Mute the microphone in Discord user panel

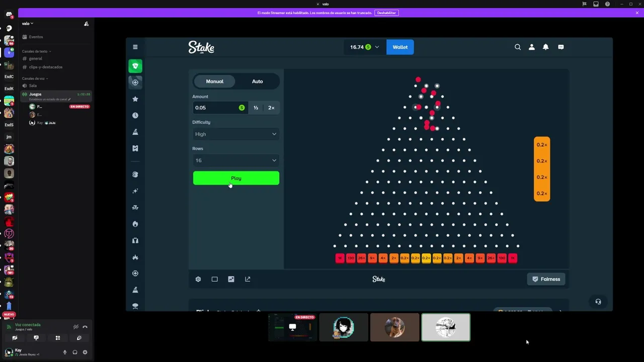64,352
